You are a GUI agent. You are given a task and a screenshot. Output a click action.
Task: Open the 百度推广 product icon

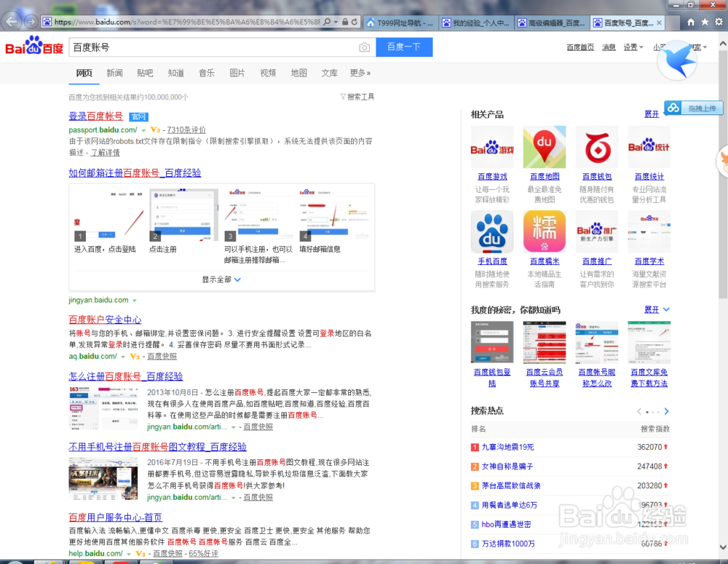[x=597, y=231]
